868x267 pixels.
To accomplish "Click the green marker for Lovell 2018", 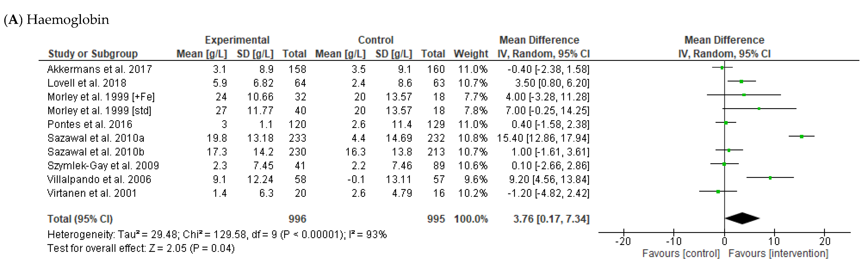I will coord(741,81).
